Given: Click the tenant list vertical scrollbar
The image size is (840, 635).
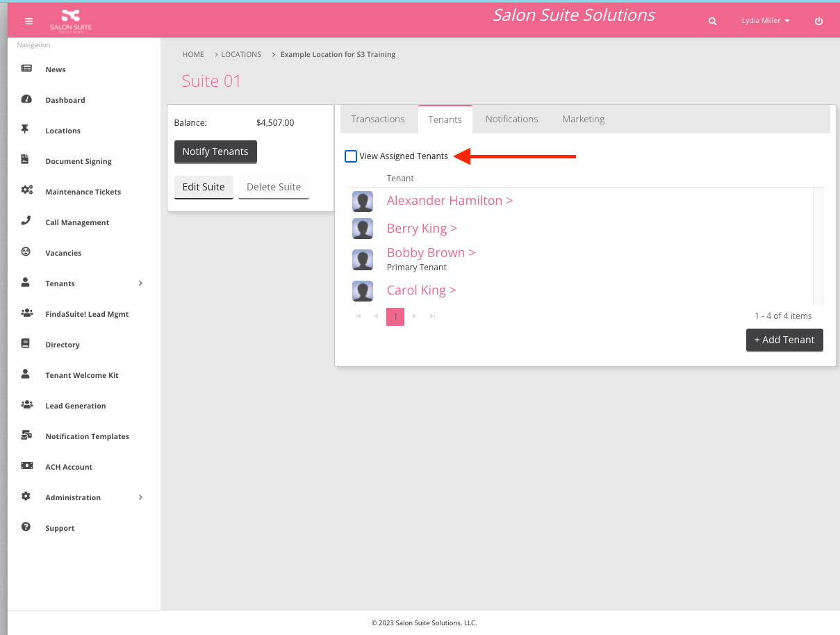Looking at the screenshot, I should click(x=818, y=246).
